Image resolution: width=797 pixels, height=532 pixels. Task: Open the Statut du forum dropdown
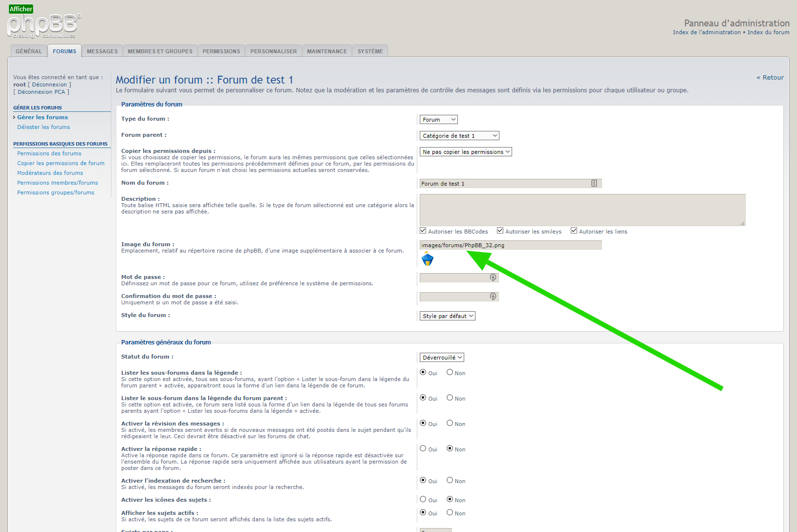click(x=442, y=358)
